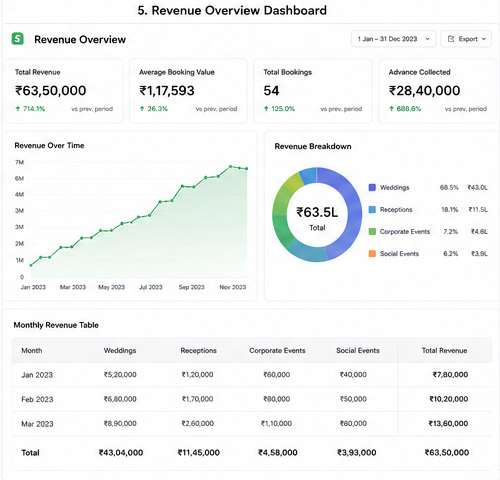Click the ₹10,20,000 total revenue cell
Viewport: 500px width, 480px height.
(x=449, y=399)
